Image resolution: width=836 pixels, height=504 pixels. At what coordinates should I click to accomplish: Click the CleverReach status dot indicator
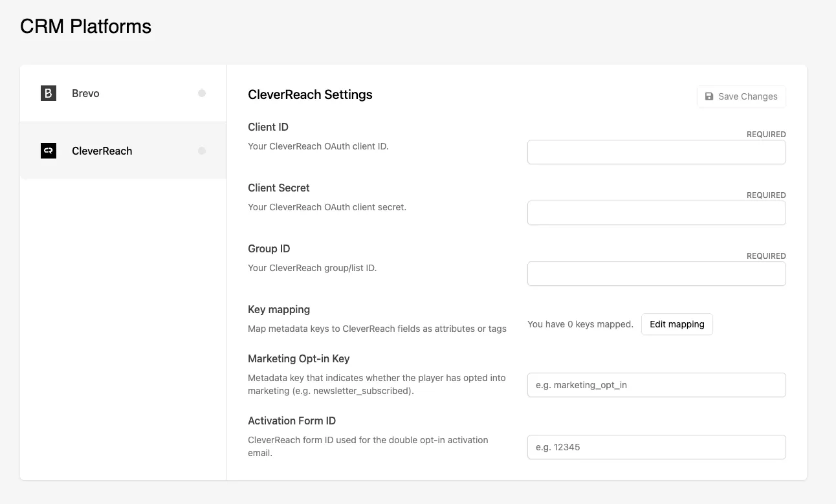pos(202,151)
